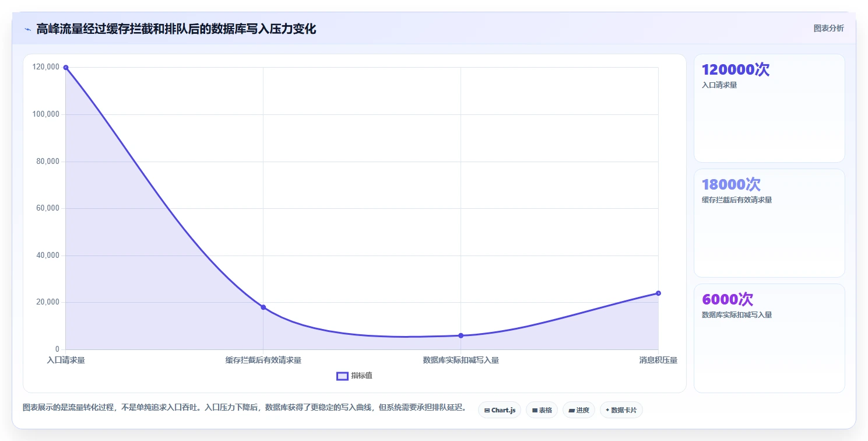This screenshot has height=441, width=868.
Task: Click the 缓存拦截后有效请求量 caption in the second card
Action: pos(737,200)
